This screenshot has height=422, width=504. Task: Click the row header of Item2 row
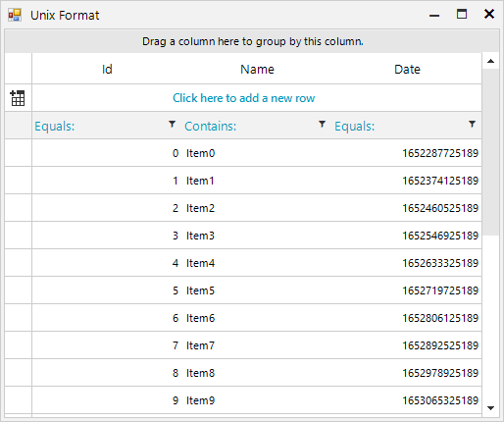pyautogui.click(x=19, y=208)
